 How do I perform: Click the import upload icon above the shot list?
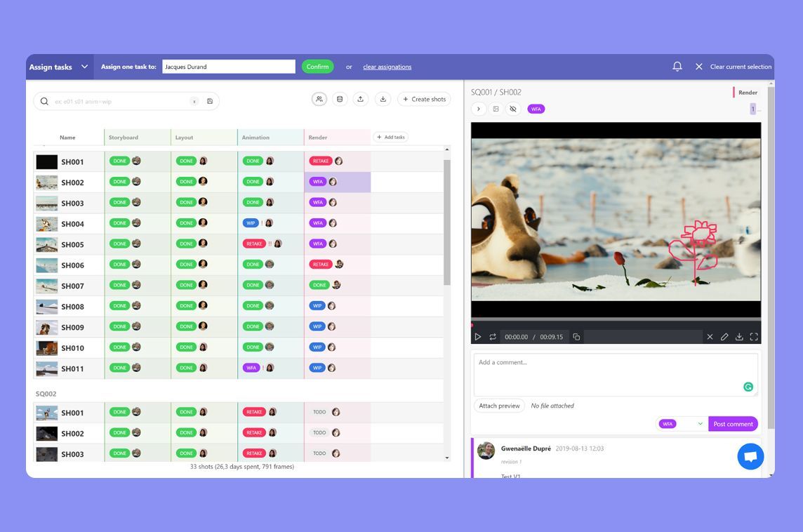coord(361,100)
